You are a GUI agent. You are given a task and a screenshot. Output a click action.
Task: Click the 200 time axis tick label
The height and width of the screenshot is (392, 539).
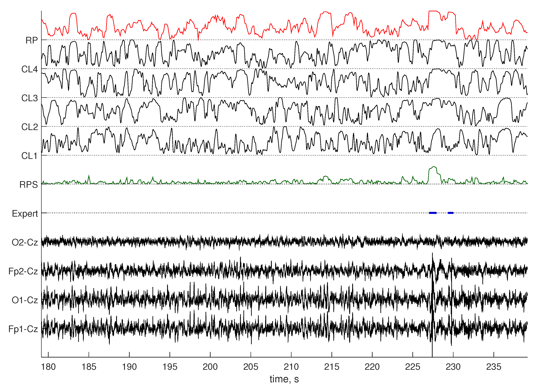210,367
